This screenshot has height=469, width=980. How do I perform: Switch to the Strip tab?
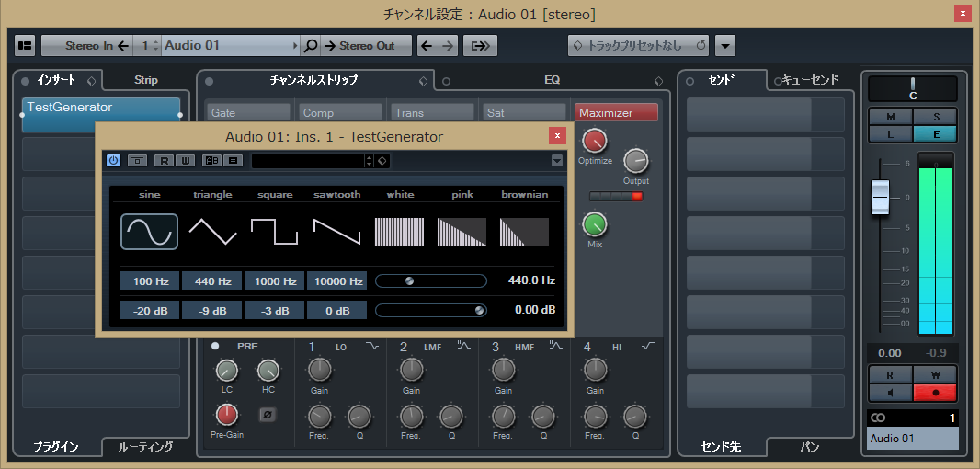pyautogui.click(x=146, y=80)
